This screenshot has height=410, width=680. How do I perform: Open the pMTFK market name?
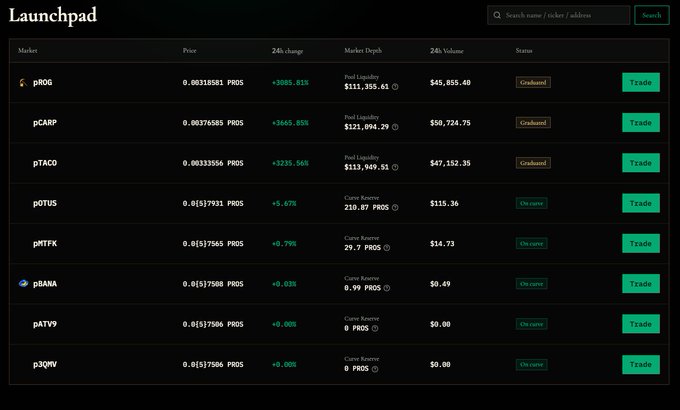coord(45,243)
